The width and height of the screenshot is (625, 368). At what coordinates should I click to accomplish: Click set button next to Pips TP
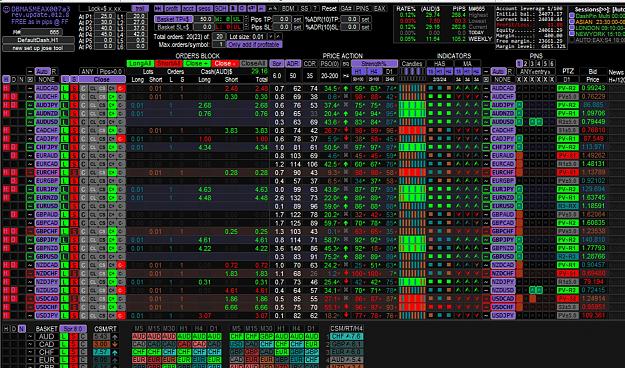(x=298, y=19)
